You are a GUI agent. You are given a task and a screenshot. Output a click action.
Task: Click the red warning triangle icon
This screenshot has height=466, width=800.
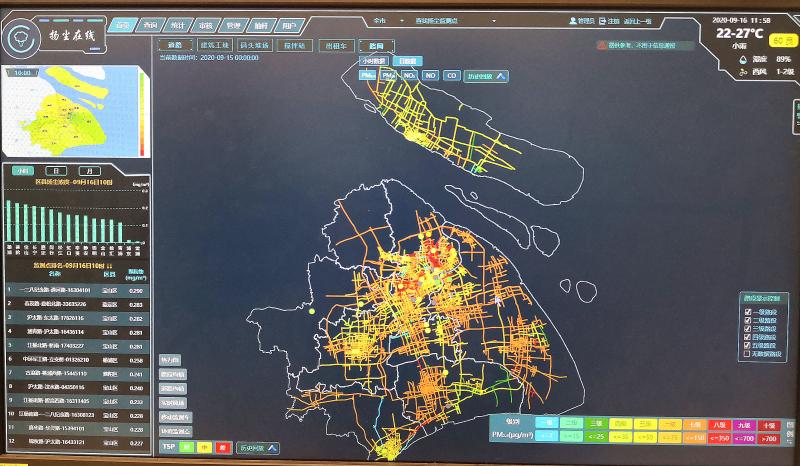point(601,45)
